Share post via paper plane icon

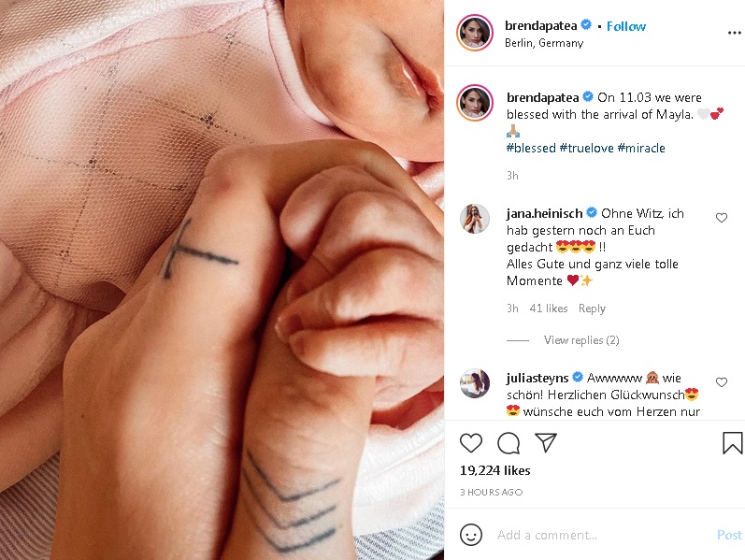546,442
